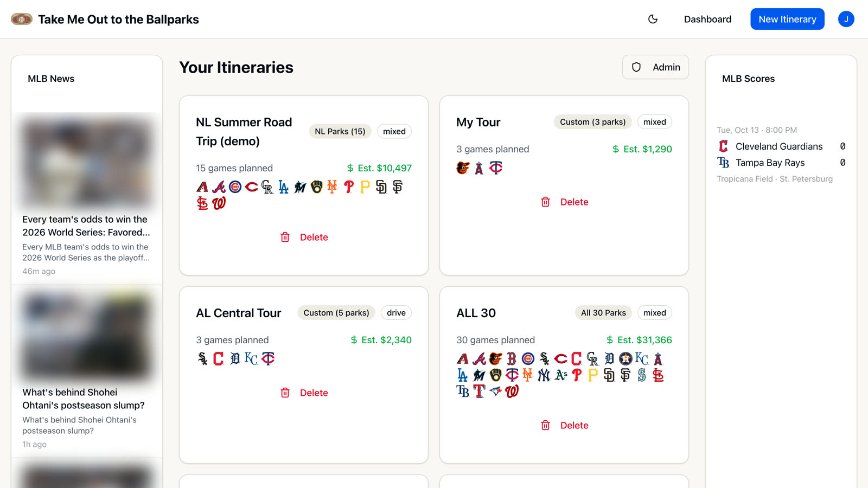Screen dimensions: 868x488
Task: Open the AL Central Tour itinerary title
Action: click(x=238, y=313)
